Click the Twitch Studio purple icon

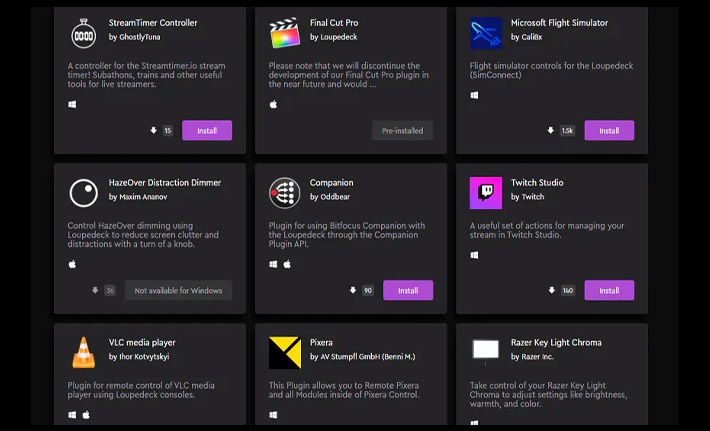(x=486, y=193)
